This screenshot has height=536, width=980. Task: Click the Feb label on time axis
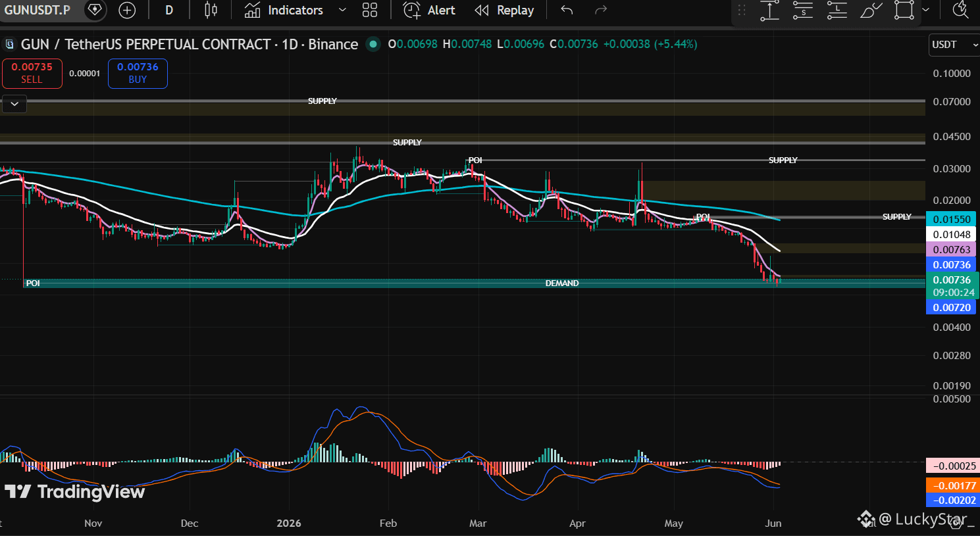(x=388, y=523)
